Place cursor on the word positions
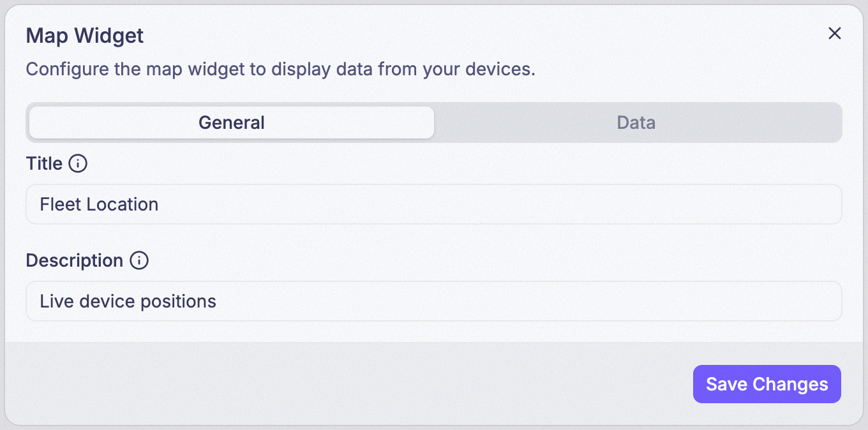The image size is (868, 430). coord(178,302)
